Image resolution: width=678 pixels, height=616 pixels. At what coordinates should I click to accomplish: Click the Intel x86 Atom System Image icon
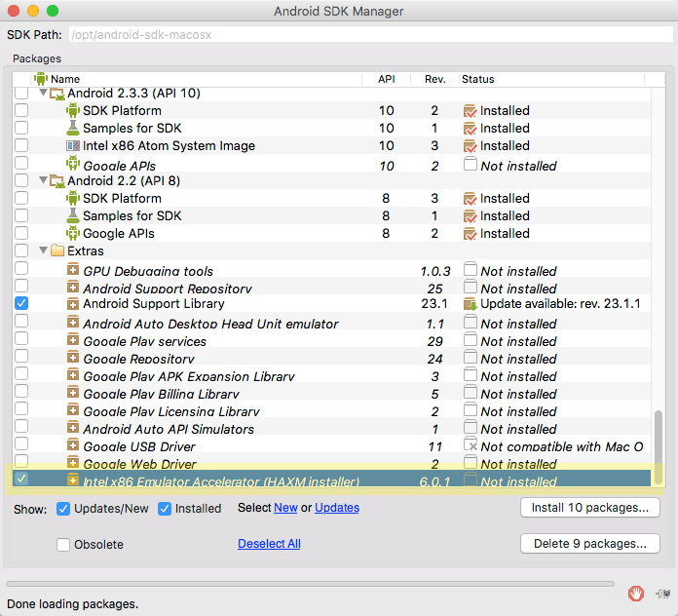click(x=73, y=145)
